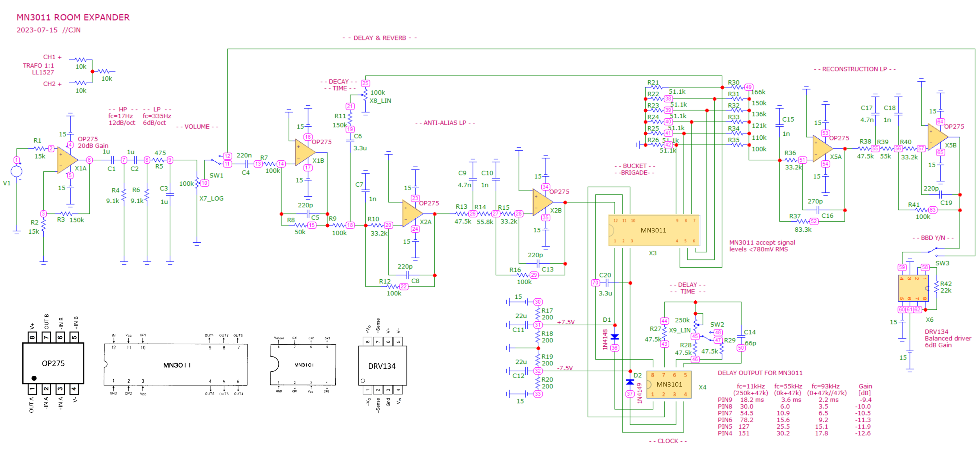Select the MN3011 pinout diagram
This screenshot has width=980, height=452.
point(176,365)
